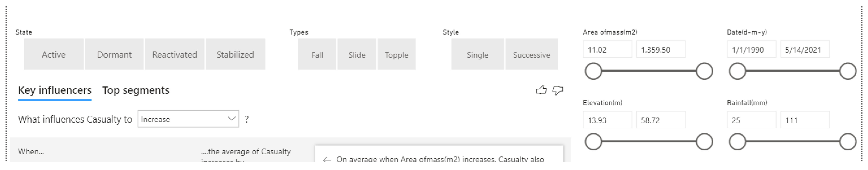Click the right handle of the Date slider
868x170 pixels.
848,71
